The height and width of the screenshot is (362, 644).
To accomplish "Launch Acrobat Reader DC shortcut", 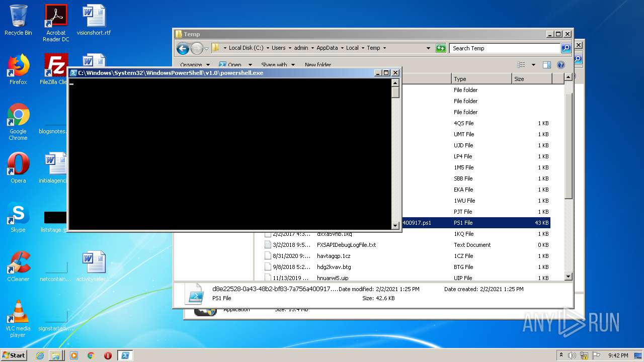I will coord(56,23).
